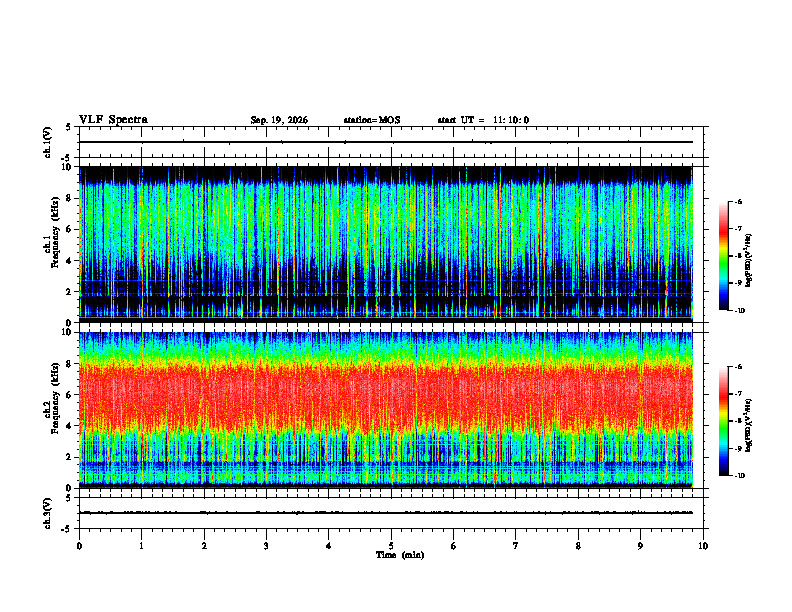Click the -10 label on ch.2 colorbar
Viewport: 792px width, 612px height.
pos(740,476)
